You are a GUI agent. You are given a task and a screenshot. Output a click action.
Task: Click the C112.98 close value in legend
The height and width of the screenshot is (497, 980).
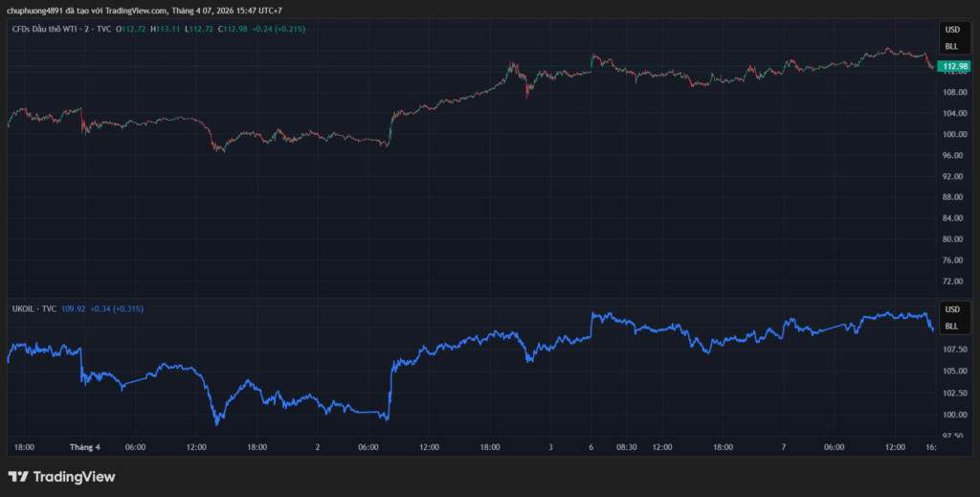[233, 29]
